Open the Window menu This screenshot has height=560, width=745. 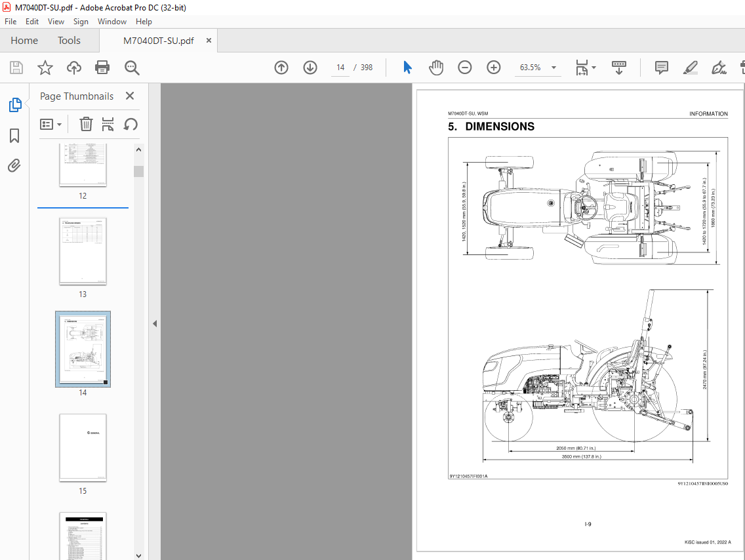pos(112,22)
